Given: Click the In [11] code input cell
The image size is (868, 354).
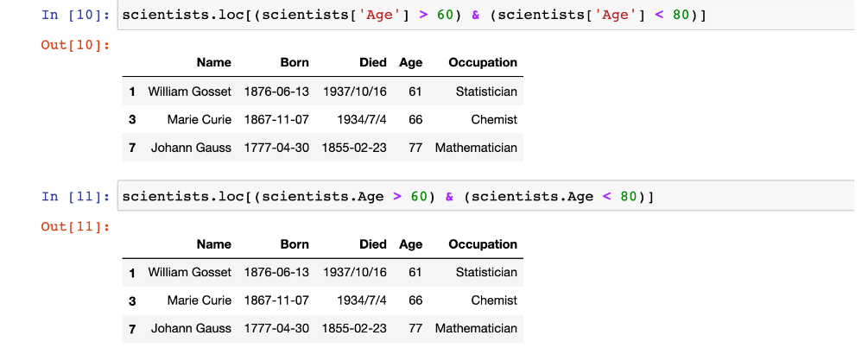Looking at the screenshot, I should (484, 197).
